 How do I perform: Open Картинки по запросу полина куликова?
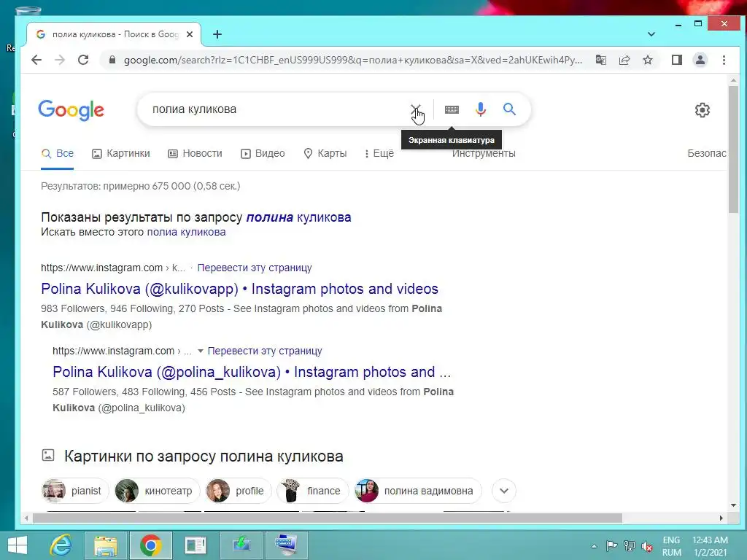click(204, 456)
